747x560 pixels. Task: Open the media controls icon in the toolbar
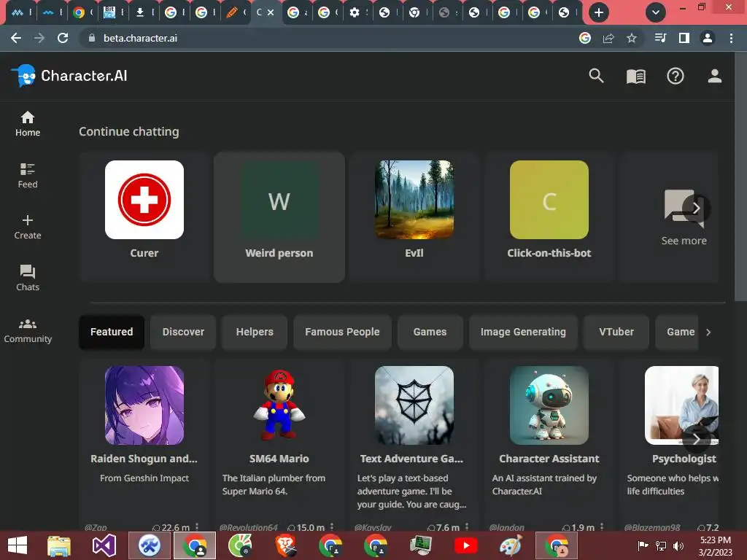click(660, 38)
